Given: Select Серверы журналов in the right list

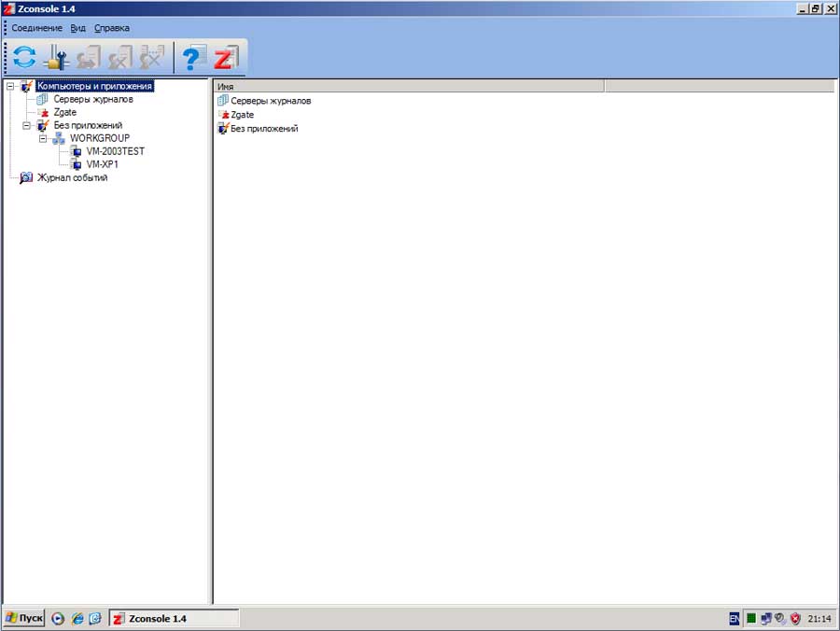Looking at the screenshot, I should coord(271,101).
